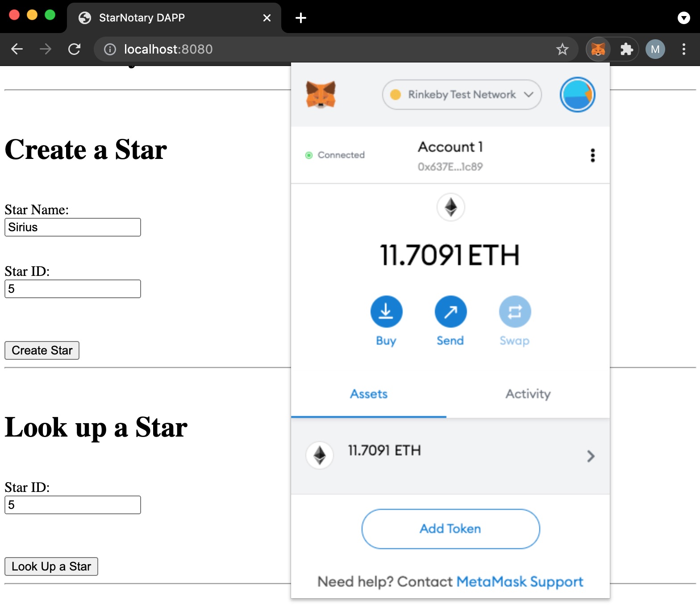The height and width of the screenshot is (608, 700).
Task: Click the Create a Star heading
Action: pyautogui.click(x=86, y=150)
